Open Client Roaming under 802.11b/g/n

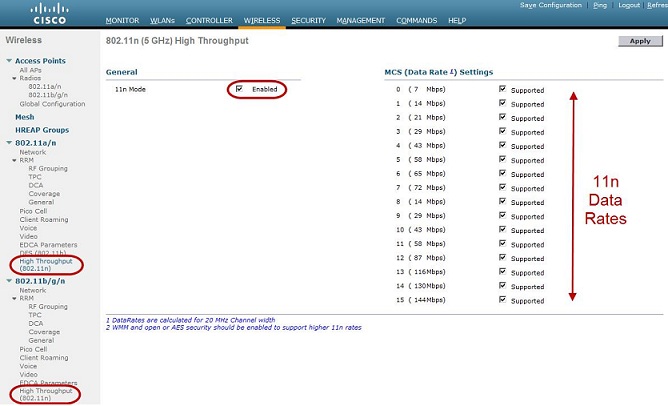point(44,358)
